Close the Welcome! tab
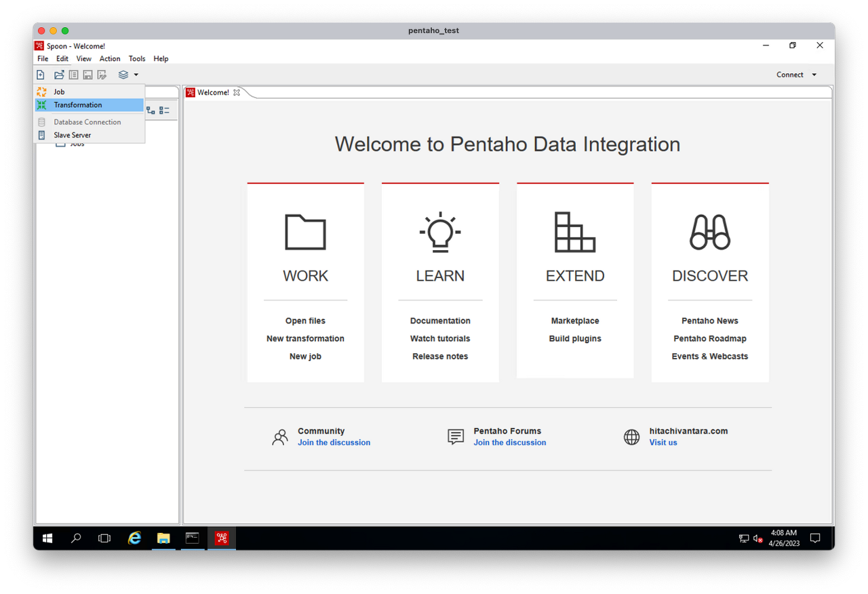 [237, 92]
